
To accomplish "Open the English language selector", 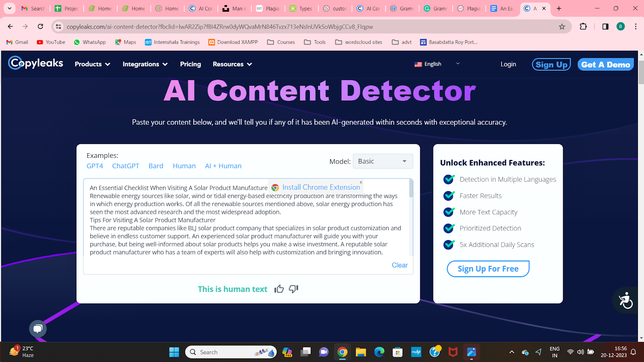I will coord(437,64).
